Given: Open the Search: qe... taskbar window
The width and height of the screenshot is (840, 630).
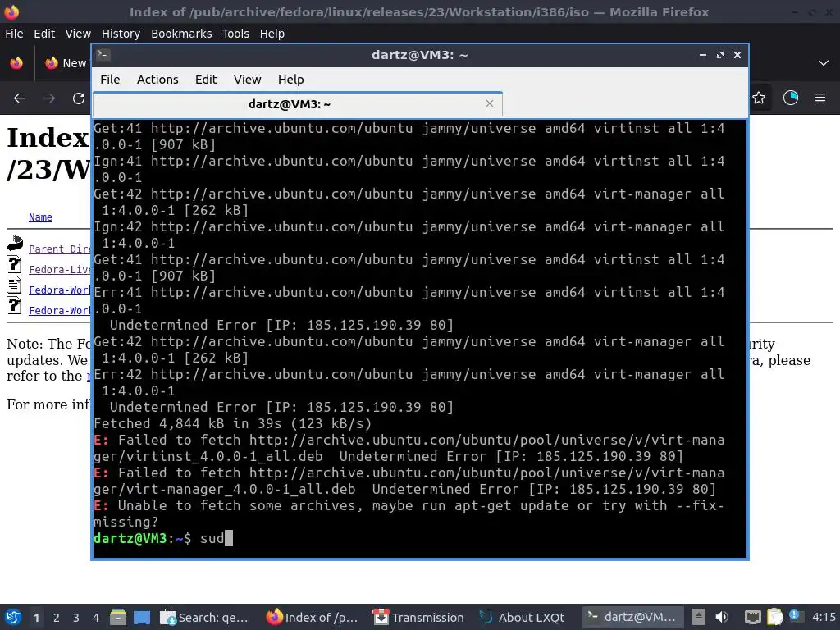Looking at the screenshot, I should 205,617.
